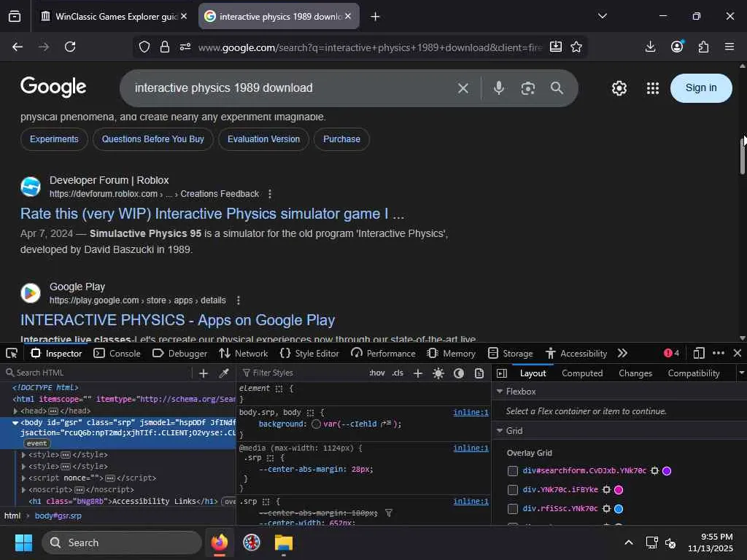747x560 pixels.
Task: View site information via the lock icon
Action: pos(165,47)
